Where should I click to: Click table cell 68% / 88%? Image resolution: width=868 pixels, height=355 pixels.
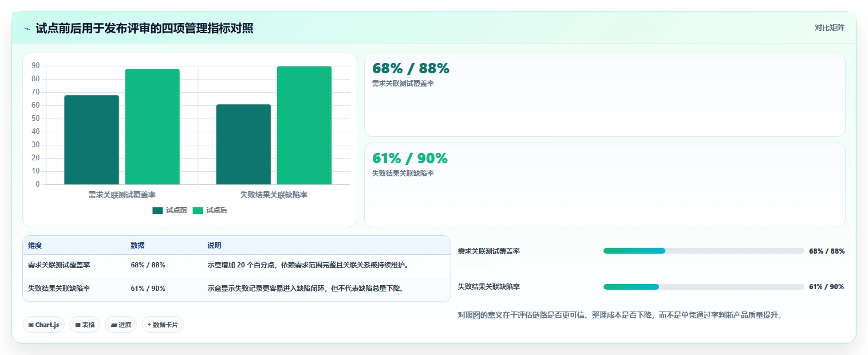click(148, 265)
